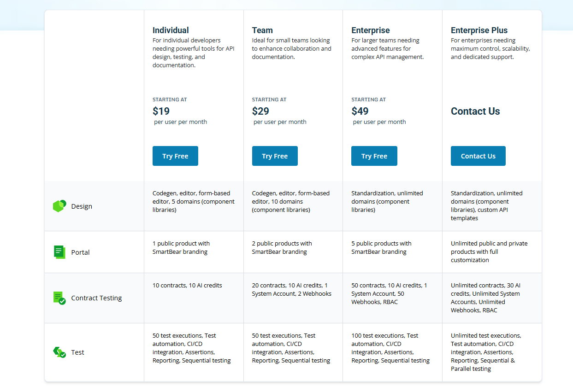
Task: Select the Team plan heading
Action: [x=262, y=30]
